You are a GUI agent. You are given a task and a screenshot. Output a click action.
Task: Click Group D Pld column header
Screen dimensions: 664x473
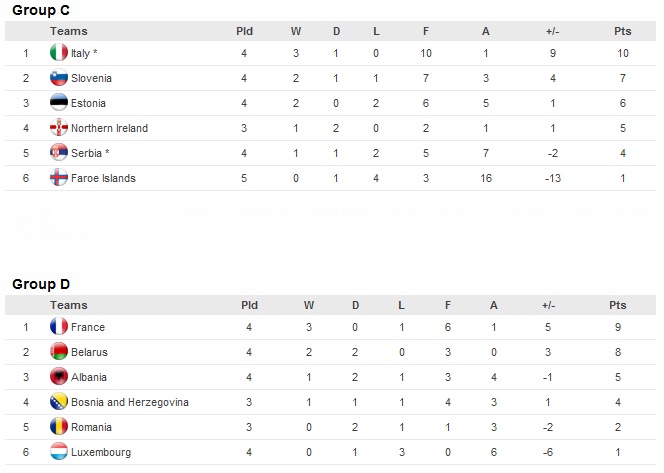point(249,305)
